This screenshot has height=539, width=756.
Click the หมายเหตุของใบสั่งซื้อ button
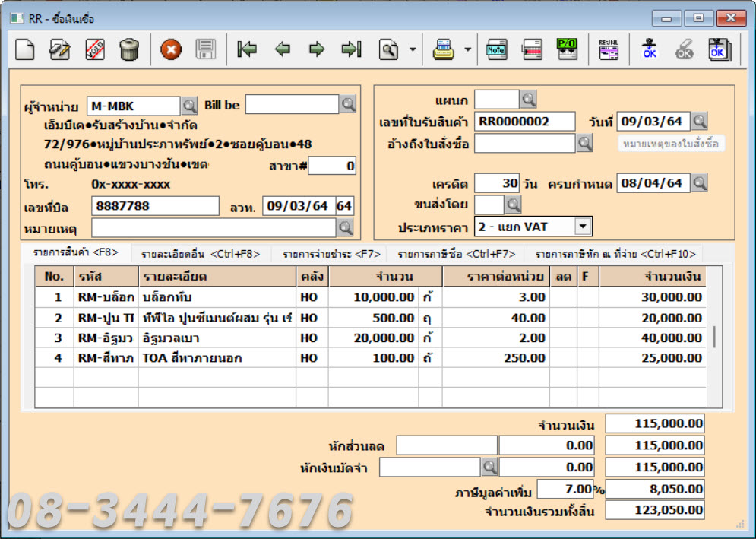tap(671, 144)
